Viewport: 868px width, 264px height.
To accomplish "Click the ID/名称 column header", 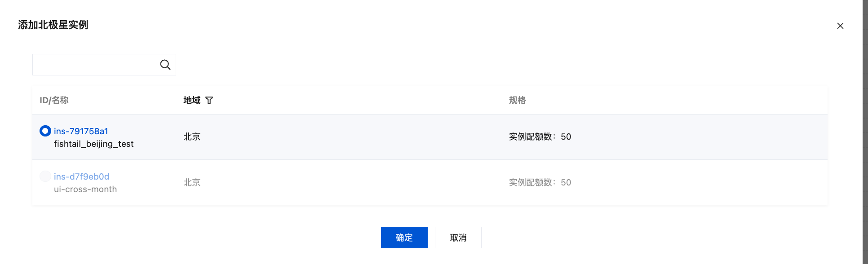I will click(x=54, y=100).
